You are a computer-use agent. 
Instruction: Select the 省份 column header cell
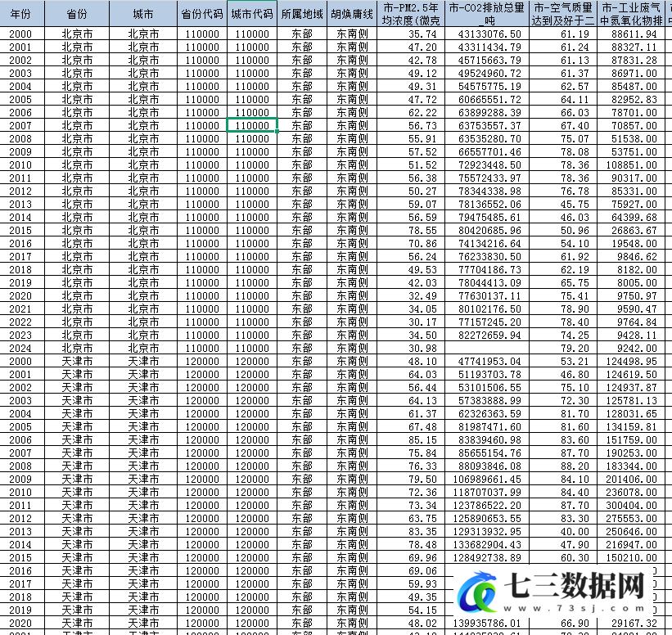point(77,14)
